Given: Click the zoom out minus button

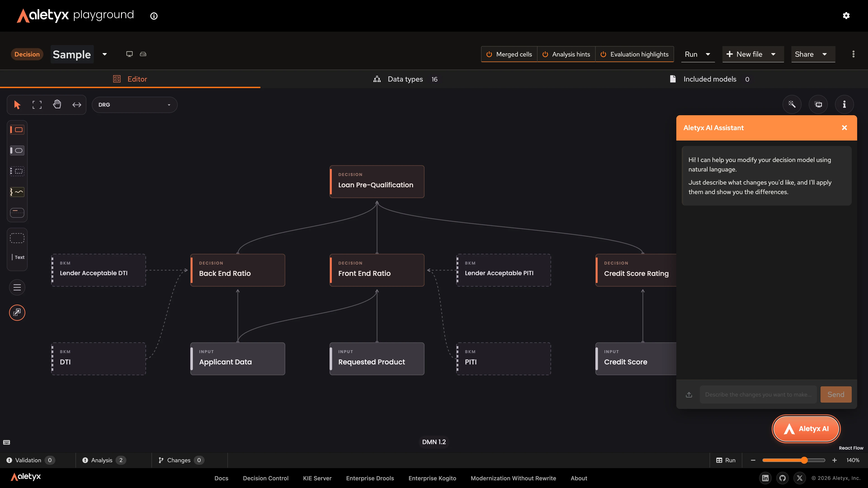Looking at the screenshot, I should click(753, 460).
